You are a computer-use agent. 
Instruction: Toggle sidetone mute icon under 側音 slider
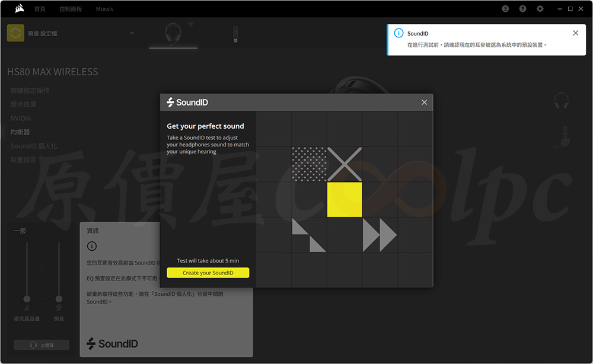(x=59, y=308)
